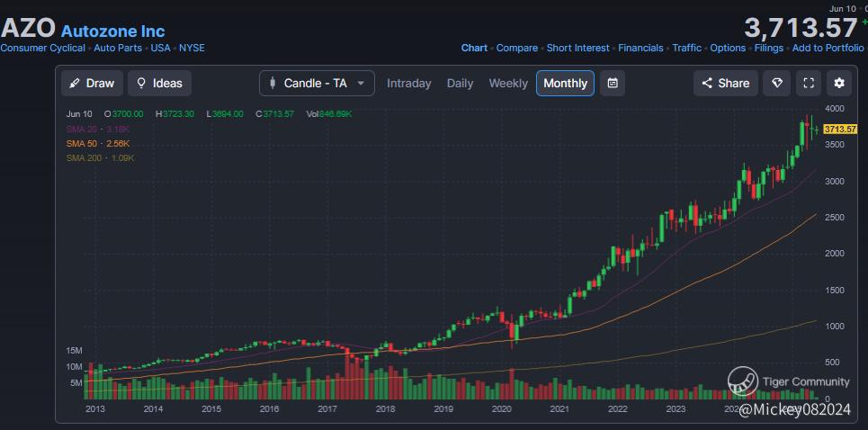Click the closing value C3713.57 in header
868x430 pixels.
click(x=274, y=114)
